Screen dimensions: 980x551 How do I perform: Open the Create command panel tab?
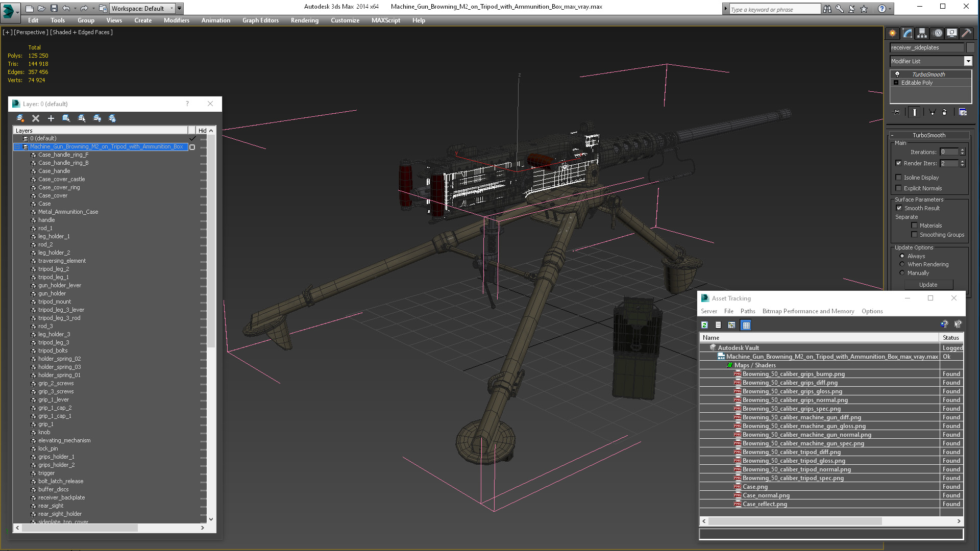tap(892, 33)
